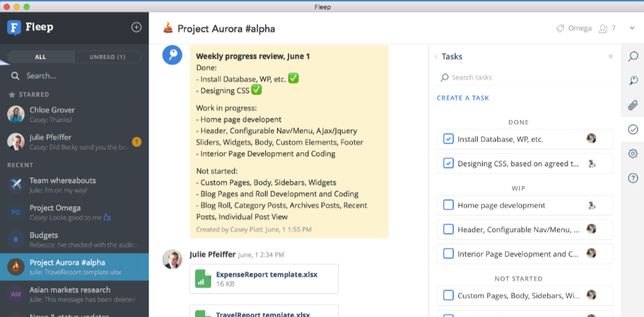Image resolution: width=644 pixels, height=317 pixels.
Task: Check the Home page development task
Action: (448, 205)
